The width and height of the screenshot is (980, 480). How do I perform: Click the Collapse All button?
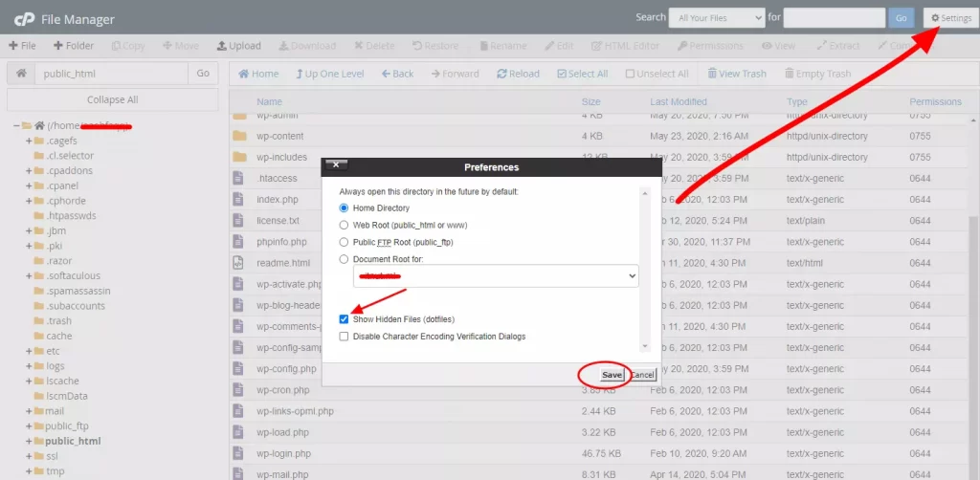113,99
